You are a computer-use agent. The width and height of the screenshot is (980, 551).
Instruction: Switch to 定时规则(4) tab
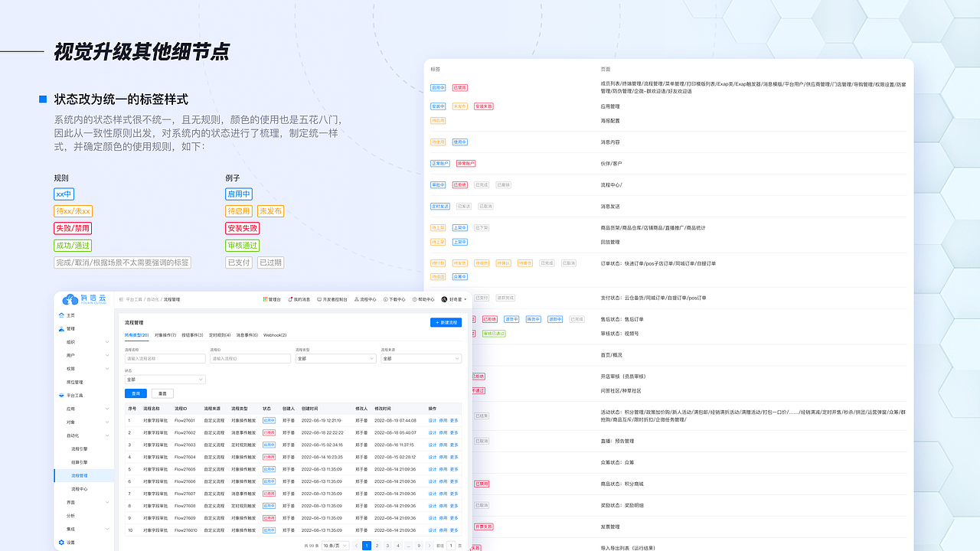(x=220, y=334)
